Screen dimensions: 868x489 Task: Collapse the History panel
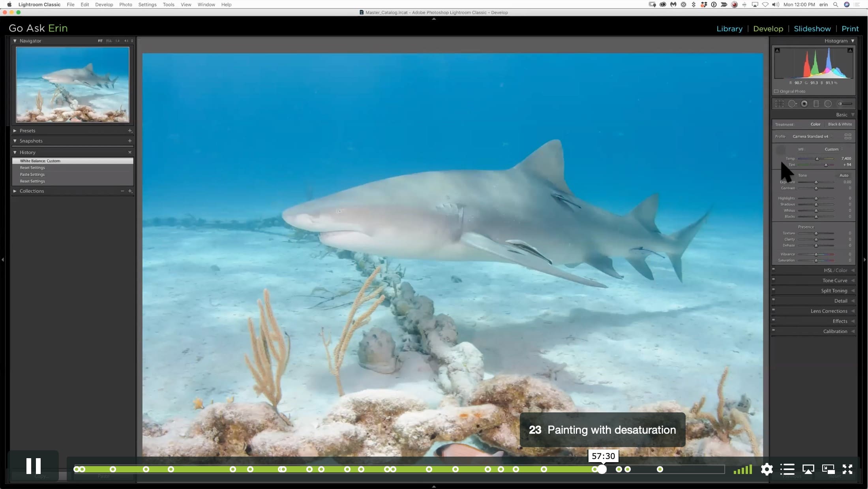(x=15, y=152)
